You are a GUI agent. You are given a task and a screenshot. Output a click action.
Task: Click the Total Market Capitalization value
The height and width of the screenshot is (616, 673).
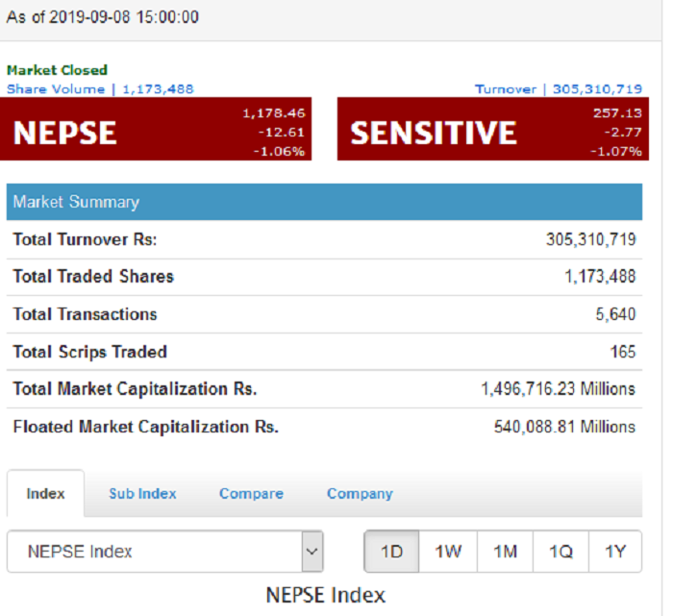pyautogui.click(x=558, y=389)
